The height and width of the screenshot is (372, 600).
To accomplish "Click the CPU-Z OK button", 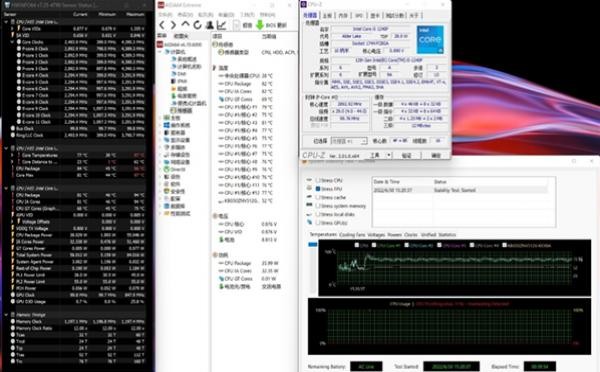I will (436, 155).
